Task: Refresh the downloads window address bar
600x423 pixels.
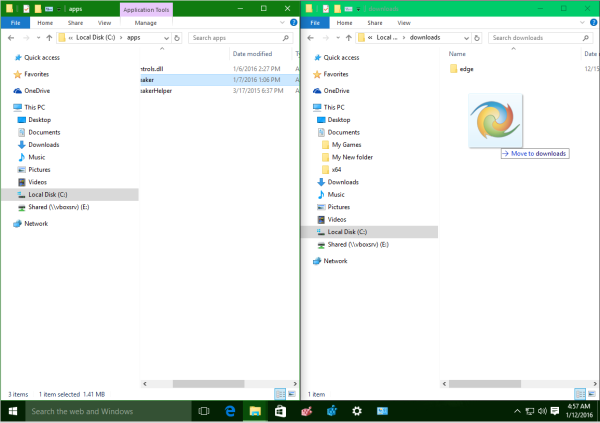Action: 477,38
